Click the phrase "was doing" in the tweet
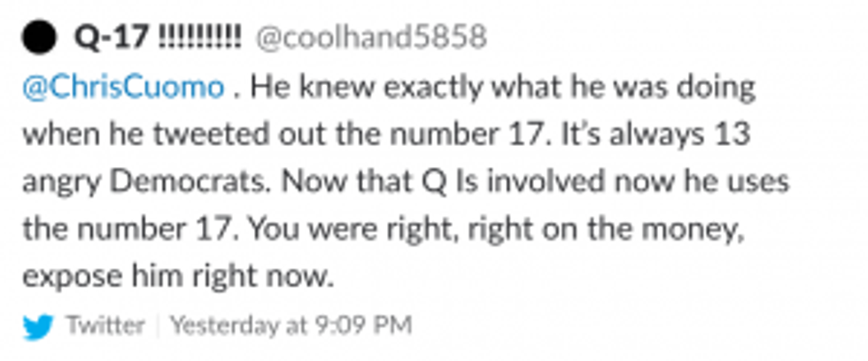 pyautogui.click(x=697, y=88)
